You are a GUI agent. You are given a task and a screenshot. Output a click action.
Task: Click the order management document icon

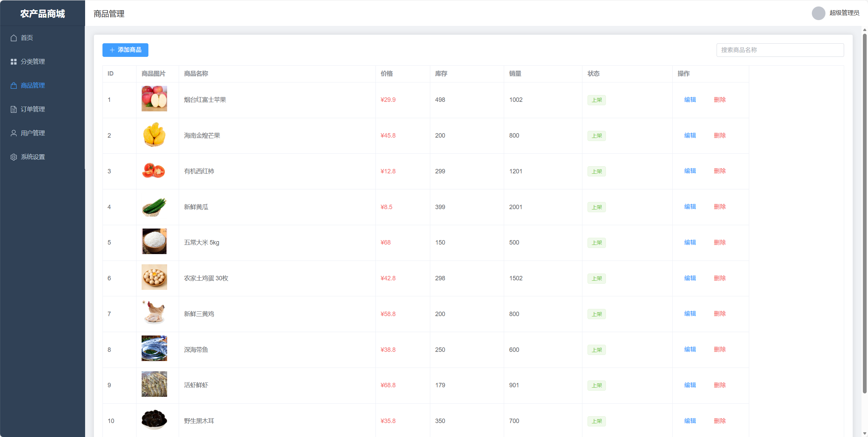pyautogui.click(x=14, y=109)
